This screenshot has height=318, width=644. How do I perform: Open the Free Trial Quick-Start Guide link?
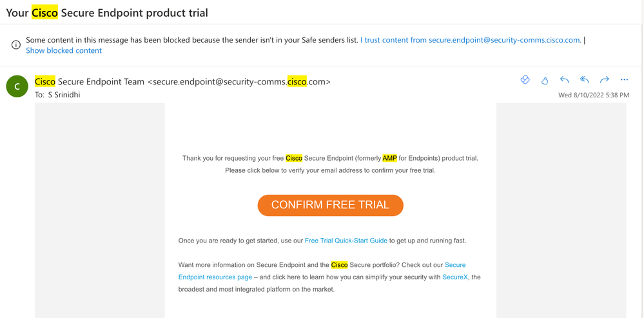click(346, 241)
